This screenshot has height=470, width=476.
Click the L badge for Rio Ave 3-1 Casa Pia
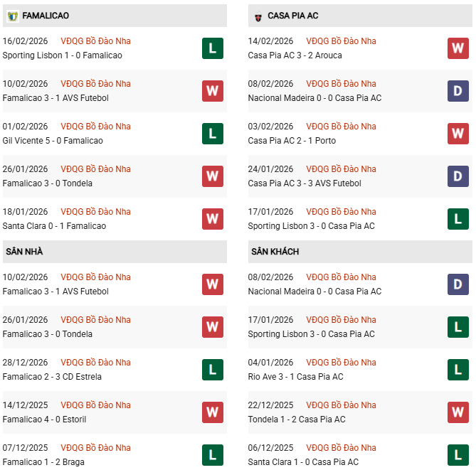pos(458,370)
